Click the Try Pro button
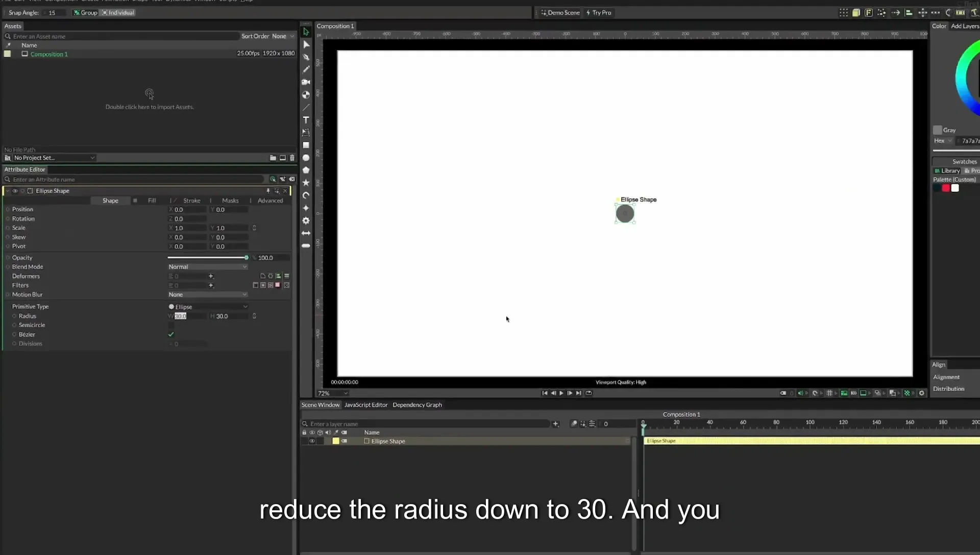The image size is (980, 555). click(x=598, y=13)
